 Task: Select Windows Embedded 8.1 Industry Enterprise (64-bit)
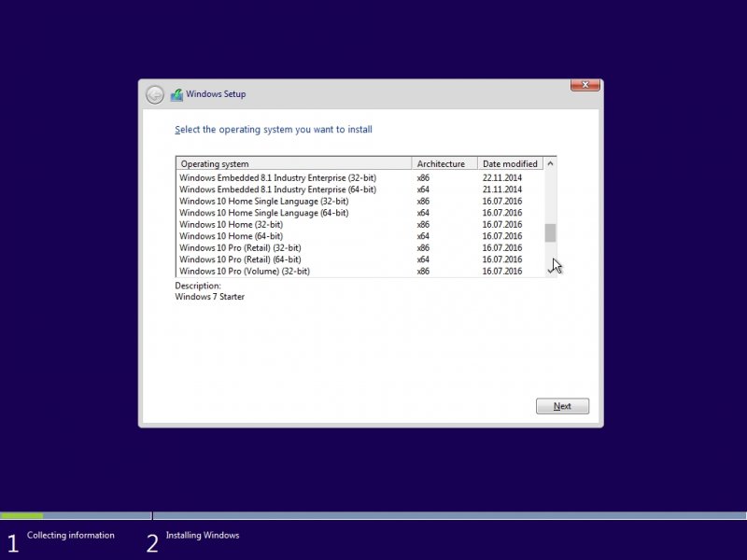pyautogui.click(x=360, y=189)
